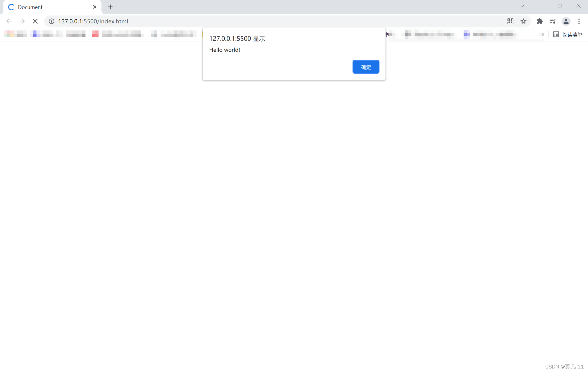This screenshot has height=372, width=588.
Task: View site information icon
Action: point(51,21)
